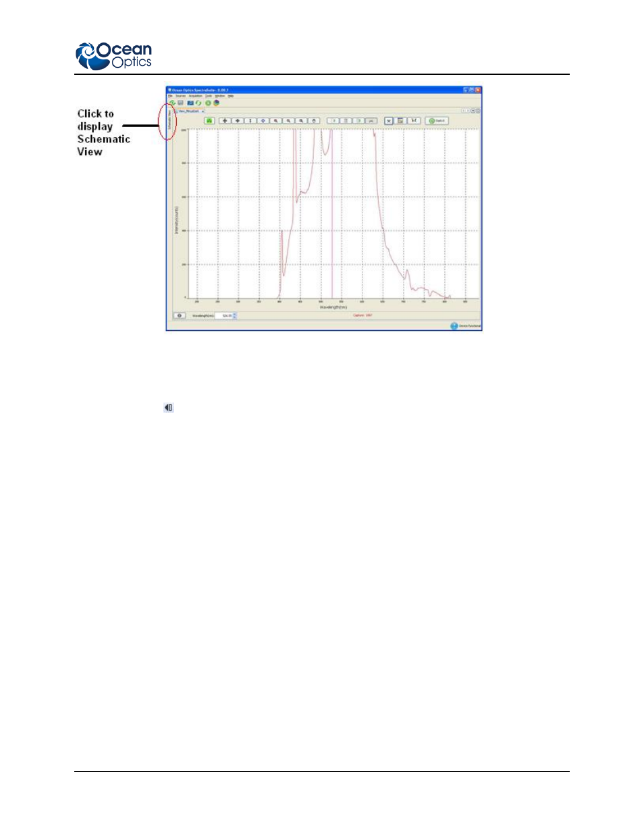This screenshot has width=644, height=834.
Task: Click the fourth spectrum storage button, labeled 'pk'
Action: click(x=371, y=121)
